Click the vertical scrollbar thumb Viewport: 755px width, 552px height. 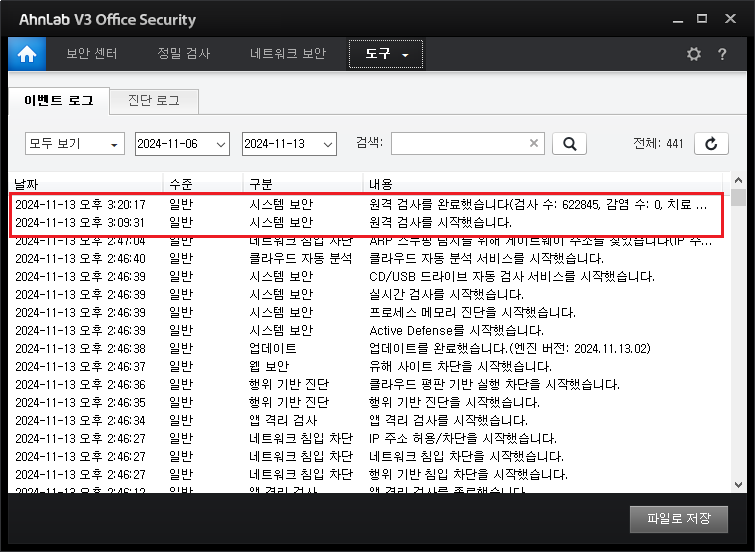(738, 197)
